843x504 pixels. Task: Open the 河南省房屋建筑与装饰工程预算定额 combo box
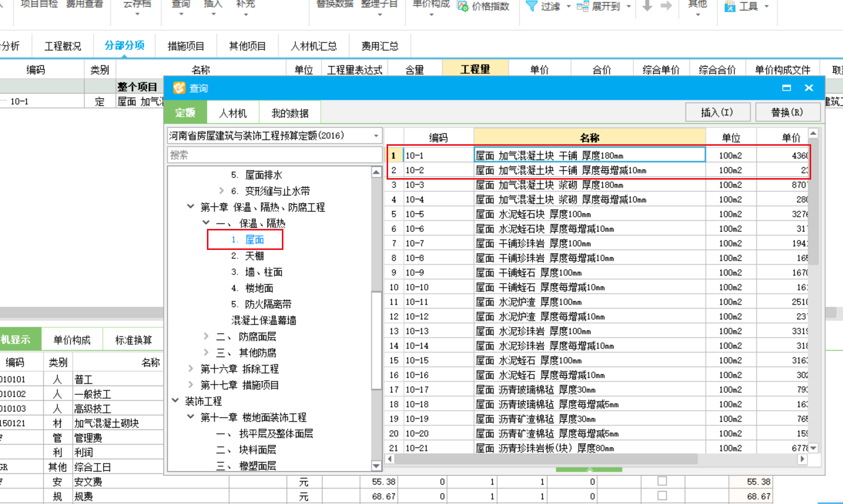(x=275, y=135)
